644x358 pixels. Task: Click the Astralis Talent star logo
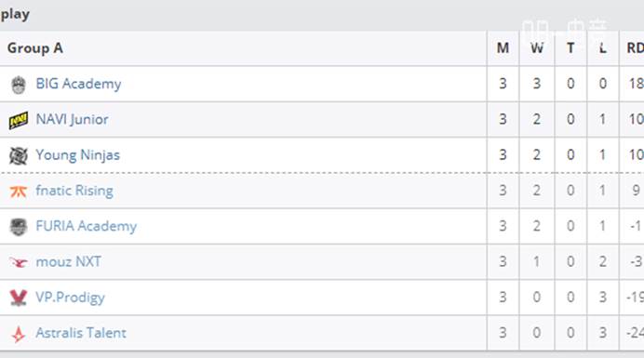tap(18, 334)
